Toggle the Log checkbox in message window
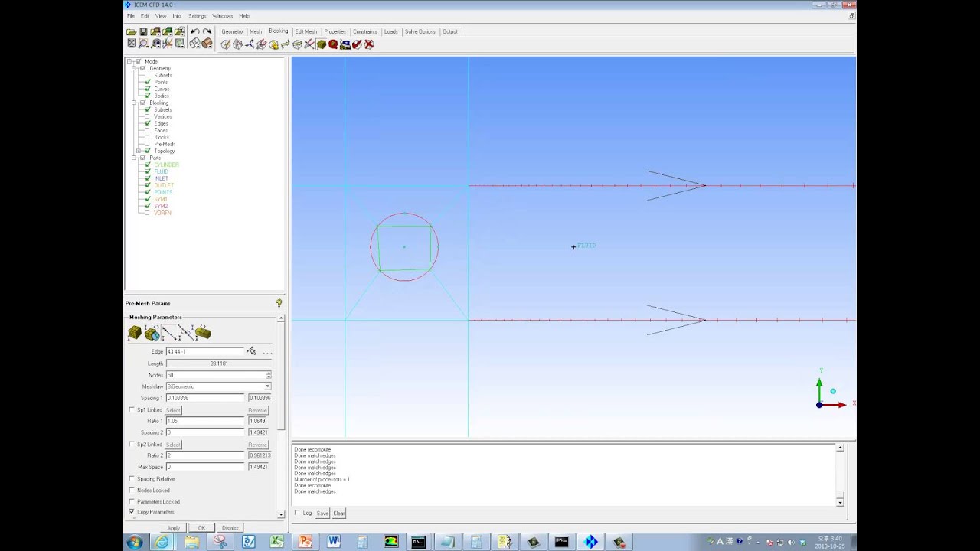The image size is (980, 551). 298,513
